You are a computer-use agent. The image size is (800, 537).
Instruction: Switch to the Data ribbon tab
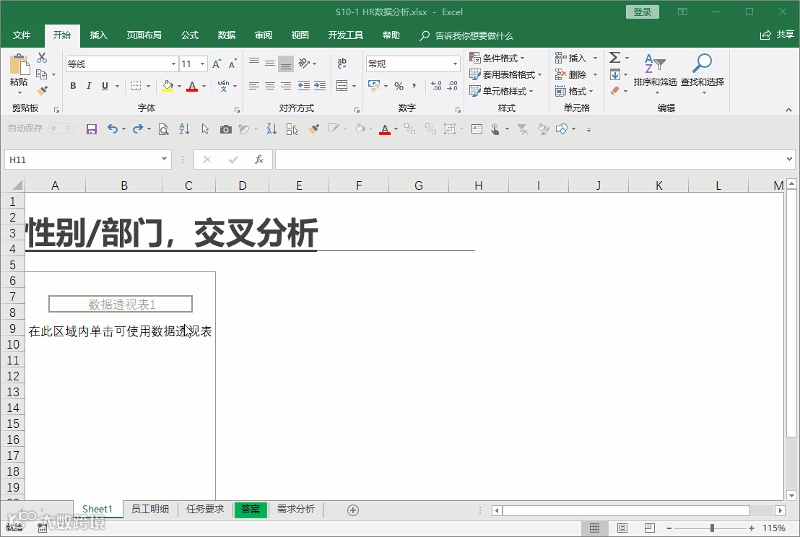click(227, 35)
